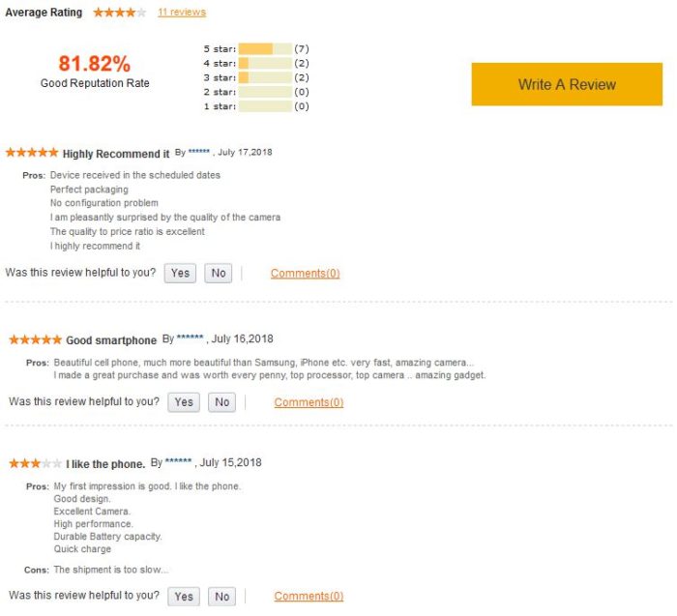The height and width of the screenshot is (616, 677).
Task: Click the Average Rating star icons
Action: click(x=120, y=13)
